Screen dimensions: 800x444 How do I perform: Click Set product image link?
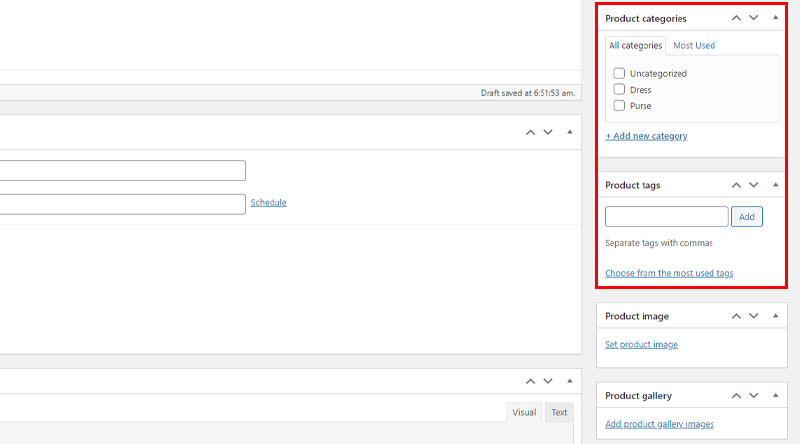(x=641, y=344)
